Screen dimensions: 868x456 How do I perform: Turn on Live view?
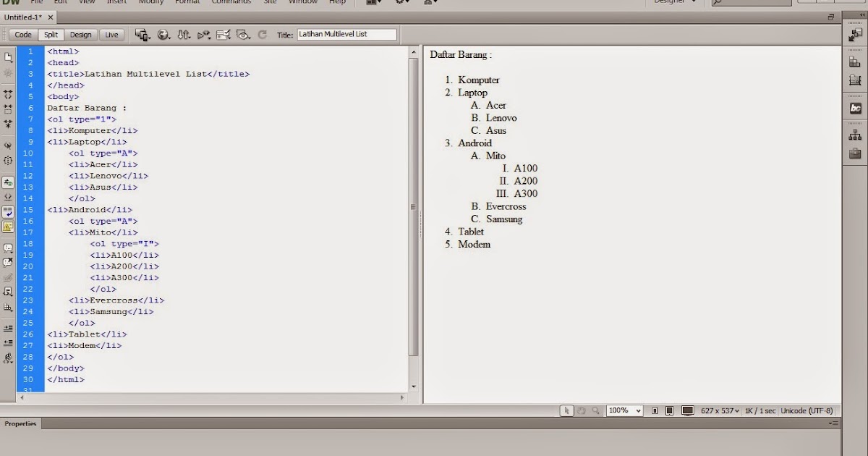point(111,34)
